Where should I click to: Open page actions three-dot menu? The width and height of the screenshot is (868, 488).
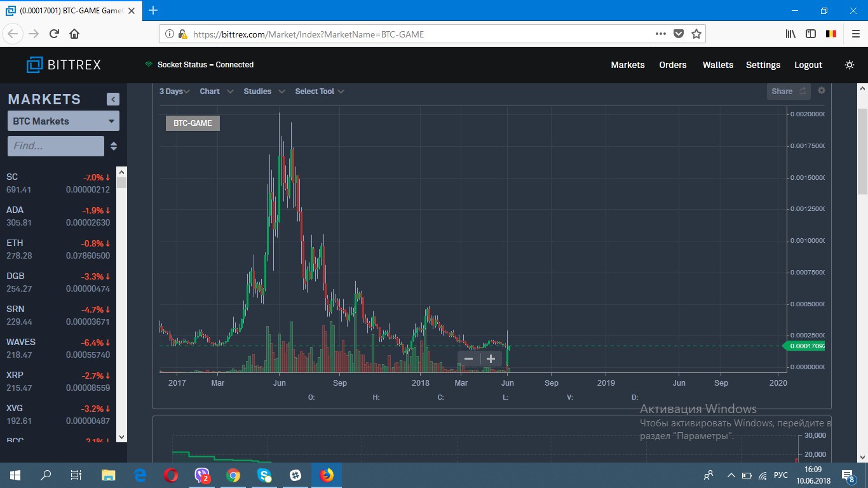(661, 34)
